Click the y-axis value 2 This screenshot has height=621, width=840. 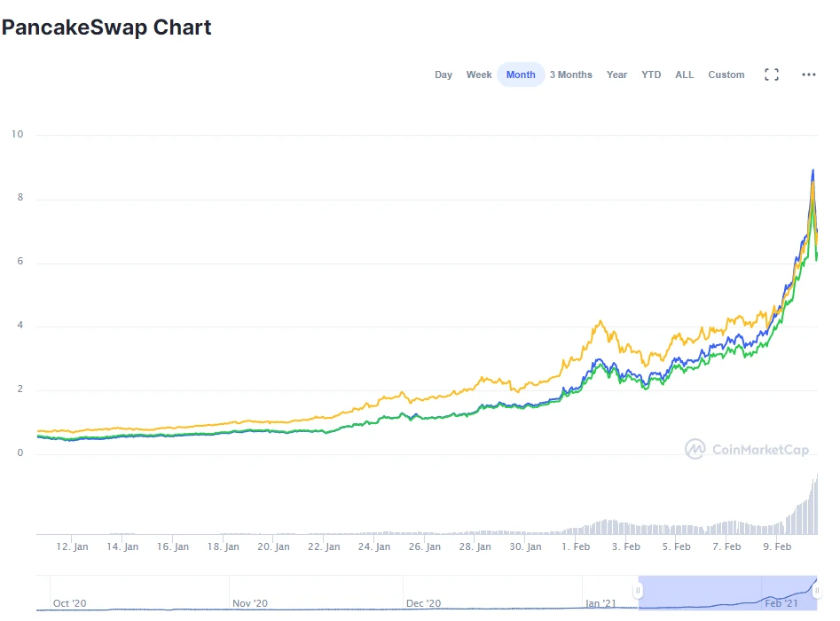pyautogui.click(x=20, y=389)
